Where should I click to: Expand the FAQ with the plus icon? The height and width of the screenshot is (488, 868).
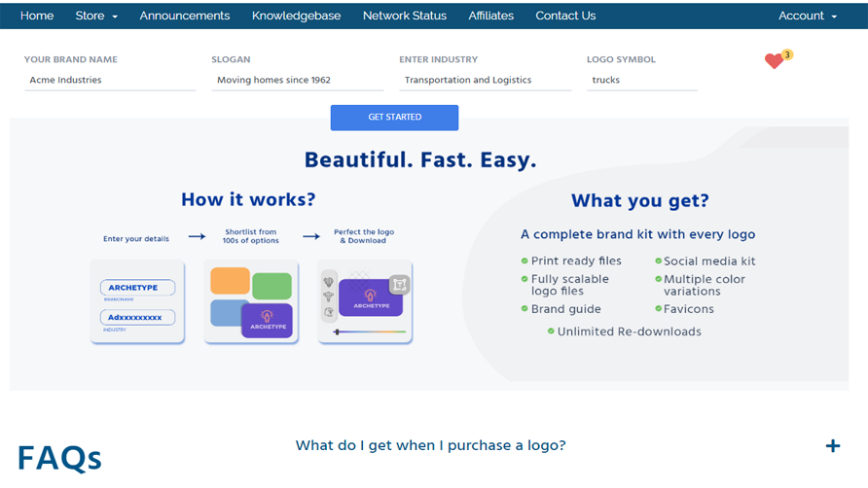click(833, 445)
